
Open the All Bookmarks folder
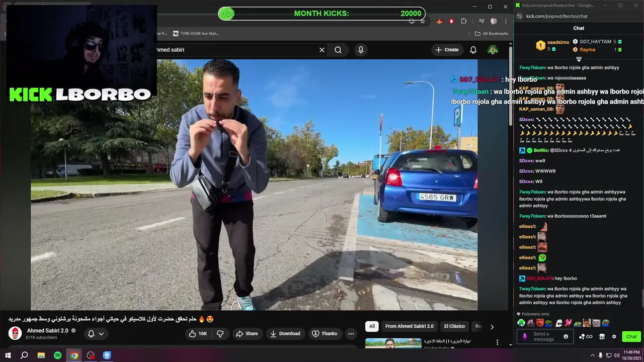pos(491,33)
